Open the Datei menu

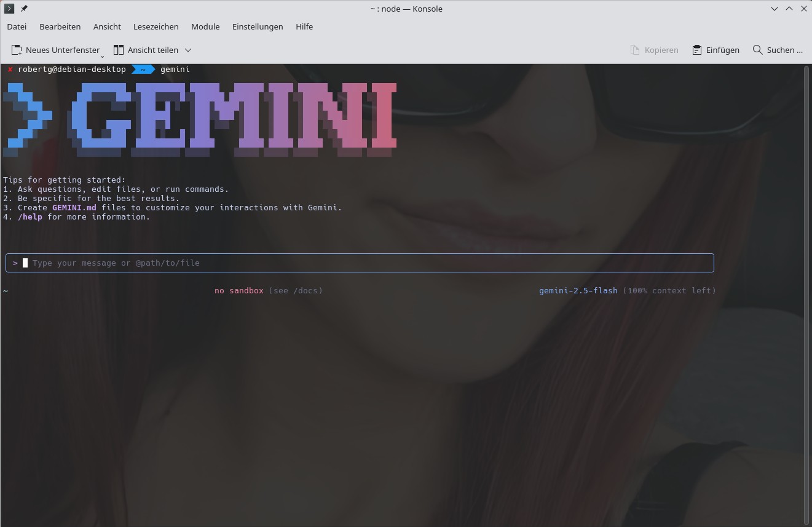coord(17,26)
